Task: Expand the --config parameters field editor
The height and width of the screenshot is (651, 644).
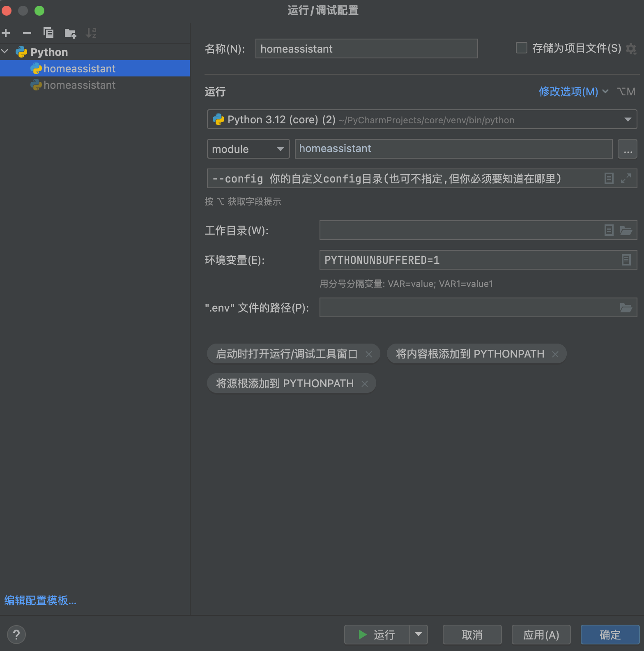Action: [626, 178]
